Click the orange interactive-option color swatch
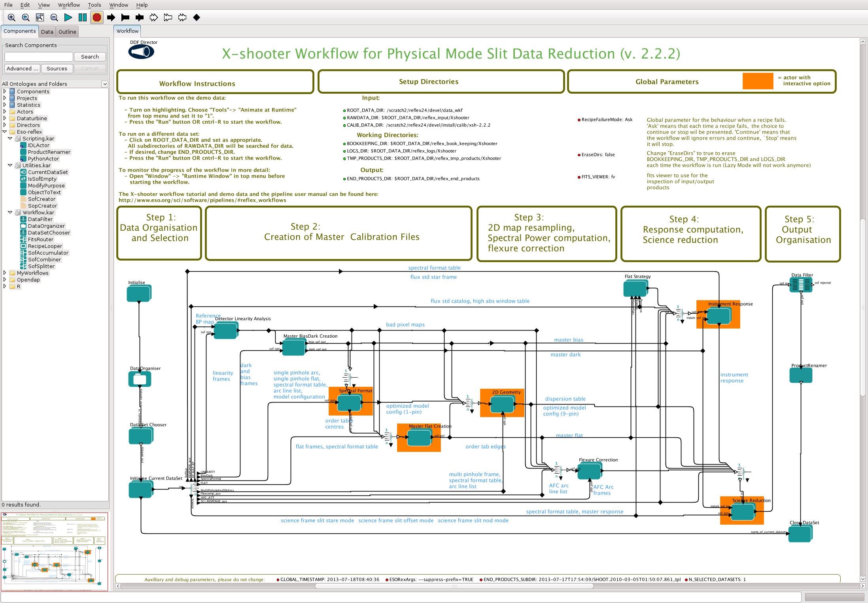868x603 pixels. click(x=757, y=81)
